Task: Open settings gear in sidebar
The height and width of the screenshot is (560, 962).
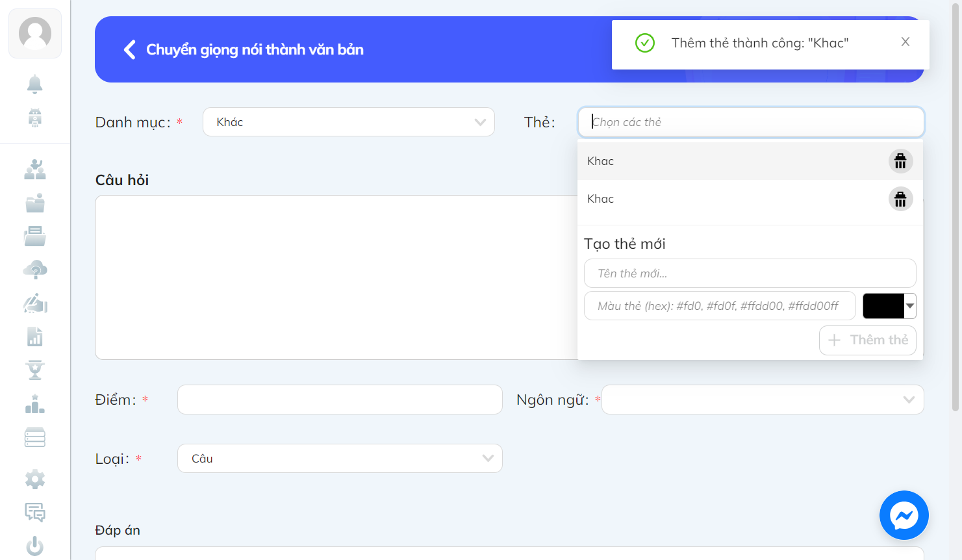Action: (35, 479)
